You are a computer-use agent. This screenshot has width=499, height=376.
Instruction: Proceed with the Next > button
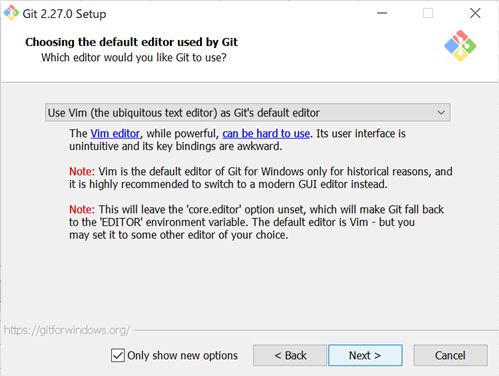(x=365, y=355)
